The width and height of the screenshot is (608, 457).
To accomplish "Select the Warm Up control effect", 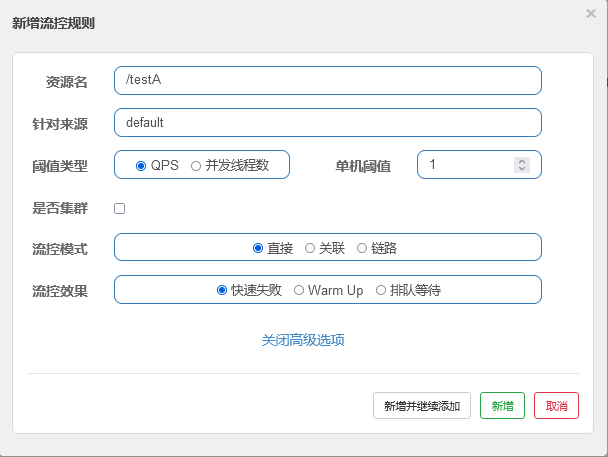I will pyautogui.click(x=299, y=290).
